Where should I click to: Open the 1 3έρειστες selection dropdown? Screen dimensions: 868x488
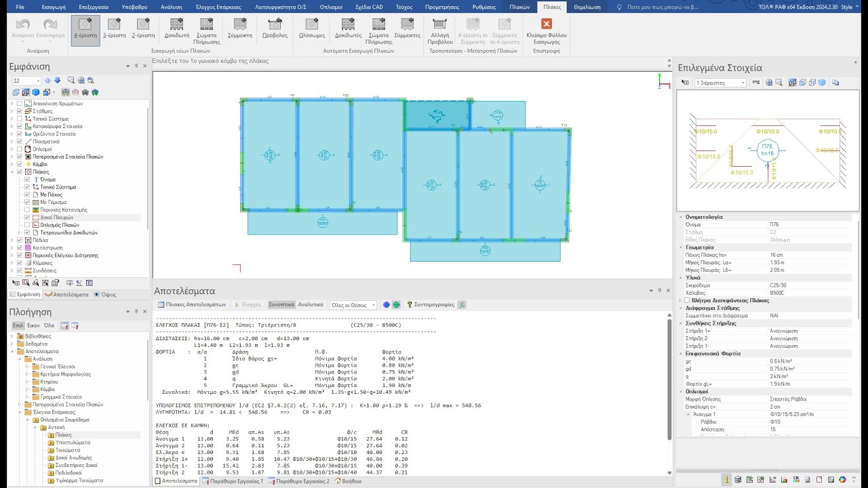coord(743,83)
